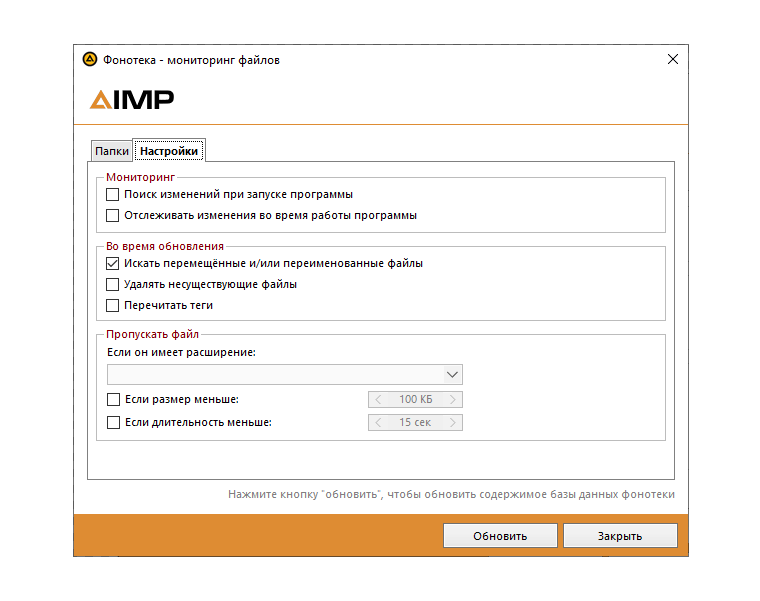Toggle Если длительность меньше checkbox
760x601 pixels.
pos(113,422)
